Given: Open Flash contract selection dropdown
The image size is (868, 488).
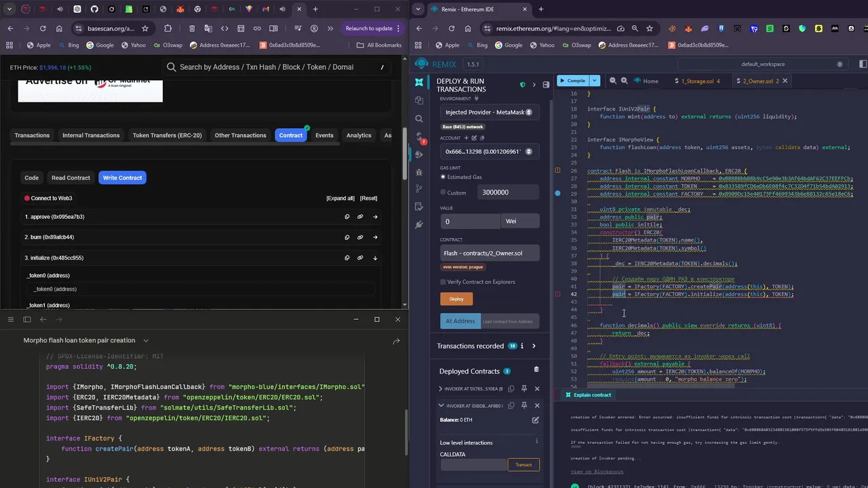Looking at the screenshot, I should pos(490,253).
